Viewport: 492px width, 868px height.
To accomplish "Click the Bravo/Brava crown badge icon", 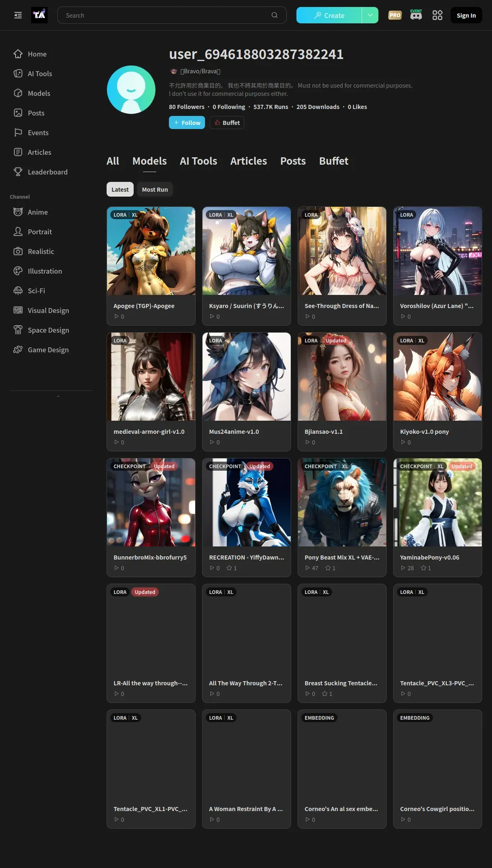I will [173, 71].
